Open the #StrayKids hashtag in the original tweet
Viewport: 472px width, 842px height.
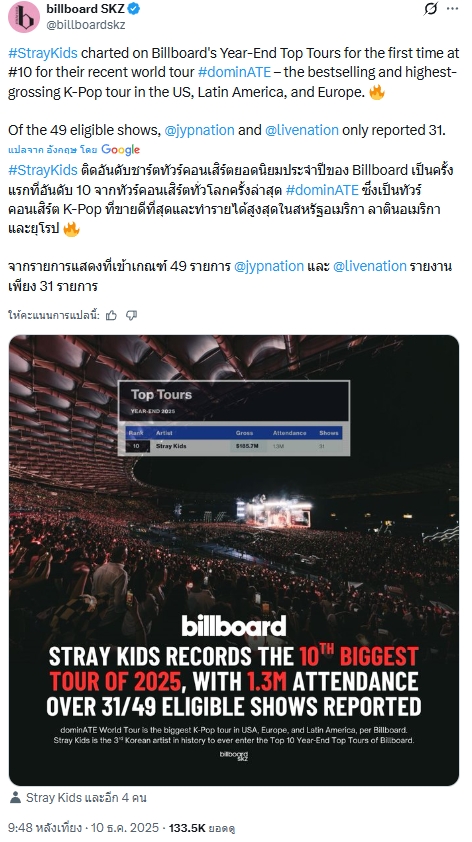[x=43, y=53]
